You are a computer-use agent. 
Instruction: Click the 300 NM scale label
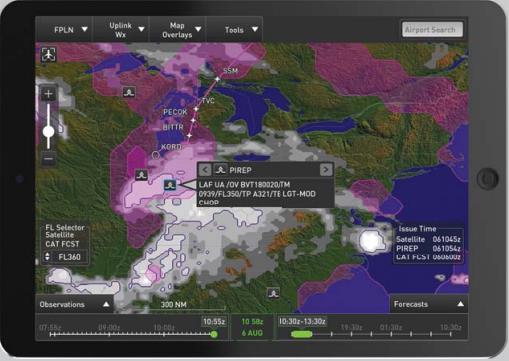(x=173, y=304)
